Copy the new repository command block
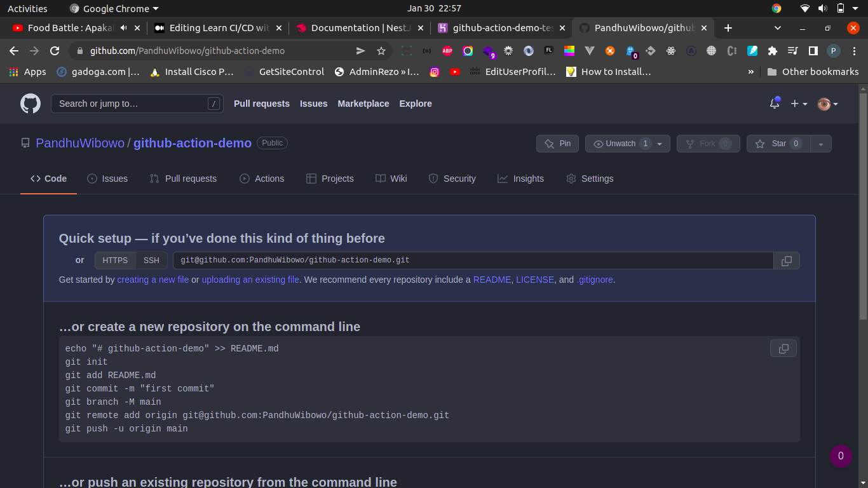The width and height of the screenshot is (868, 488). point(783,348)
